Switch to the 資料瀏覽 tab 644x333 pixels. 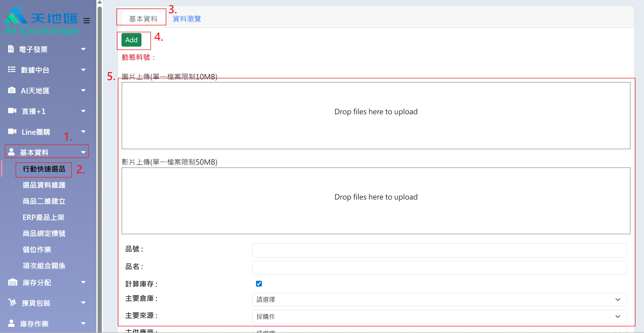[187, 19]
